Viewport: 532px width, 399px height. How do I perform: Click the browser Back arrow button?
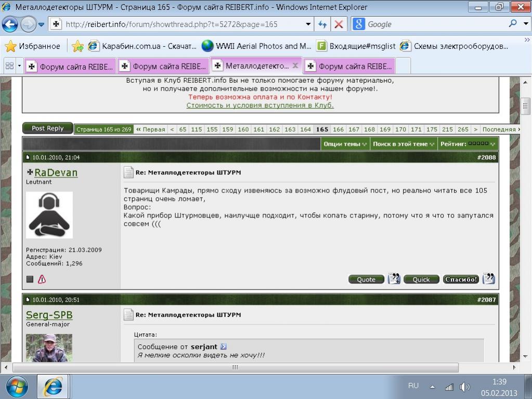(x=10, y=24)
